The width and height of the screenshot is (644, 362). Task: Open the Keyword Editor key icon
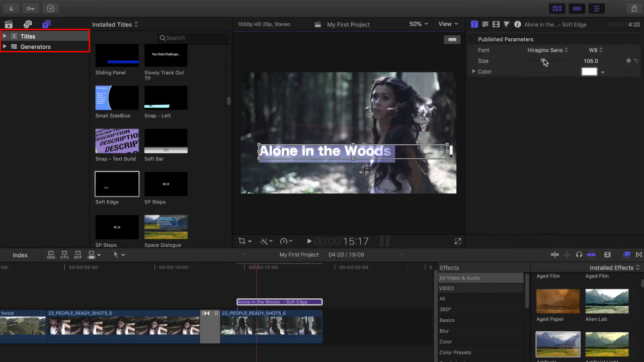[30, 9]
